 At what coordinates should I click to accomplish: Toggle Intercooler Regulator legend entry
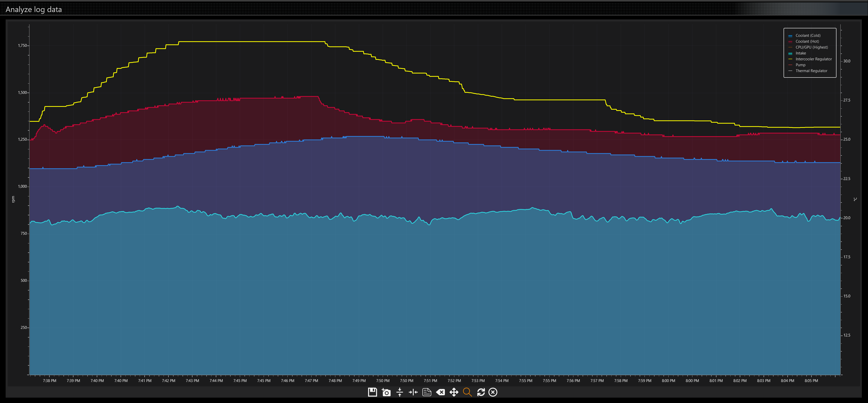point(813,59)
